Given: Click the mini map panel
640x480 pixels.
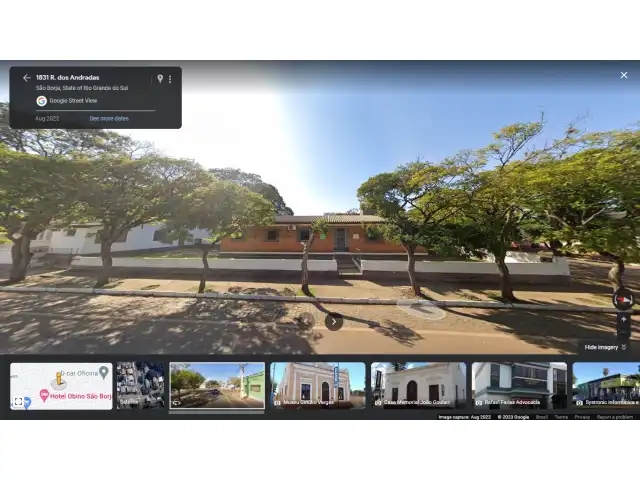Looking at the screenshot, I should click(x=61, y=386).
